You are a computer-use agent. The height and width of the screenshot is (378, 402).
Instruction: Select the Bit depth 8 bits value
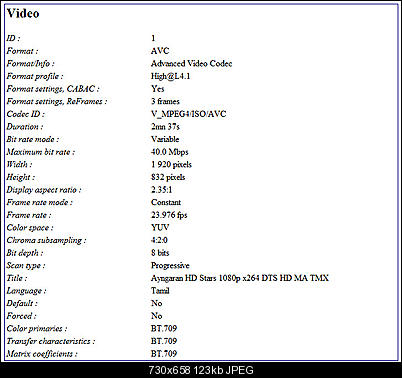click(160, 253)
